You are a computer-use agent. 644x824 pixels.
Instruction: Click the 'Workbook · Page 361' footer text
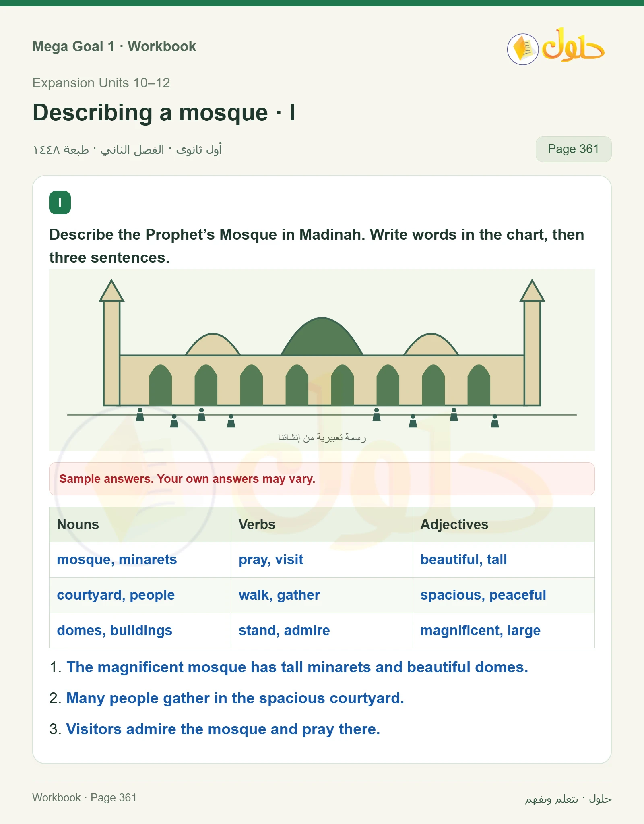[85, 797]
